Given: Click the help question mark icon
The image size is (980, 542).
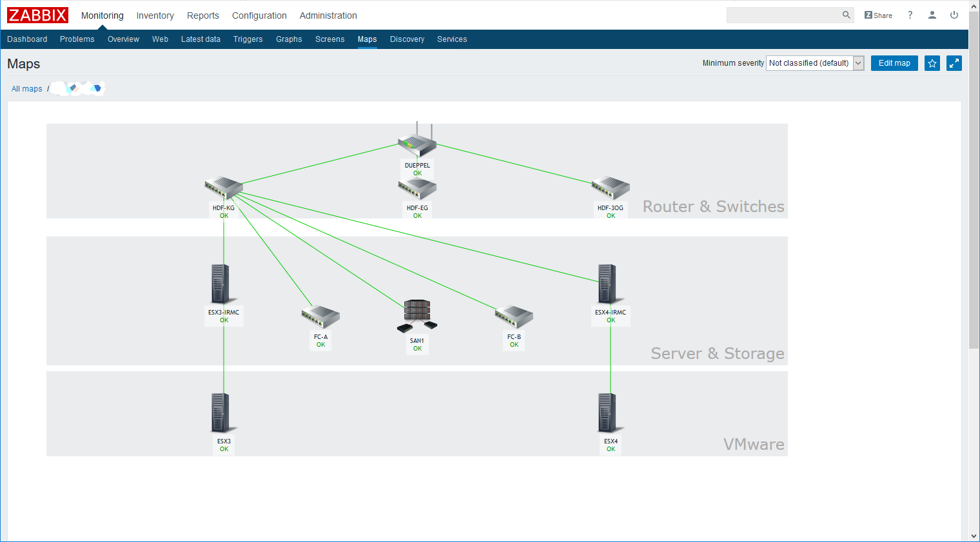Looking at the screenshot, I should pyautogui.click(x=910, y=15).
